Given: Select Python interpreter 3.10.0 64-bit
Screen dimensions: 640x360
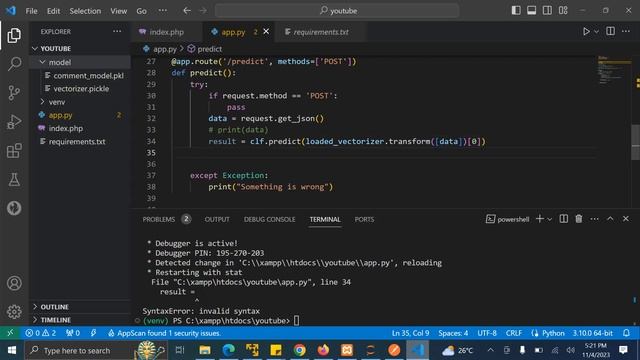Looking at the screenshot, I should [592, 333].
